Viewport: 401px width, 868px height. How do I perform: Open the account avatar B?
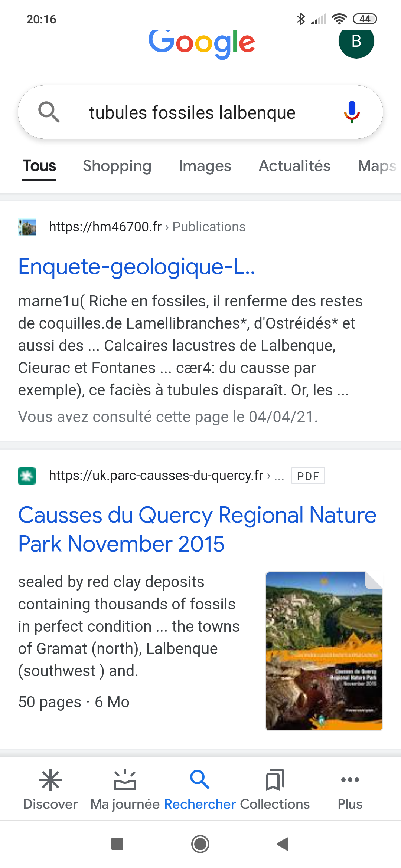356,41
